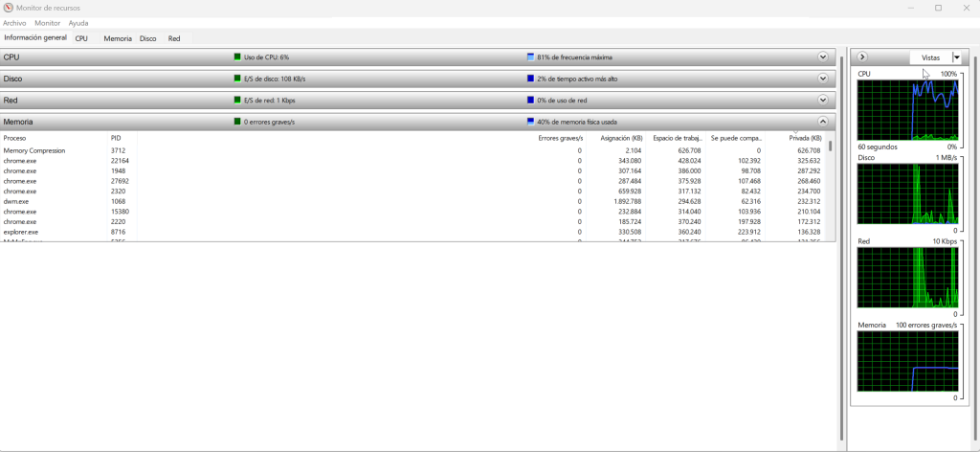This screenshot has height=452, width=980.
Task: Collapse the Memoria section chevron
Action: click(x=823, y=122)
